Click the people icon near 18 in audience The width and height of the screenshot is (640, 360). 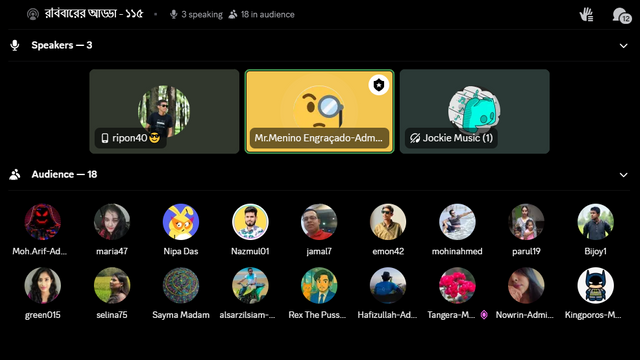click(233, 15)
